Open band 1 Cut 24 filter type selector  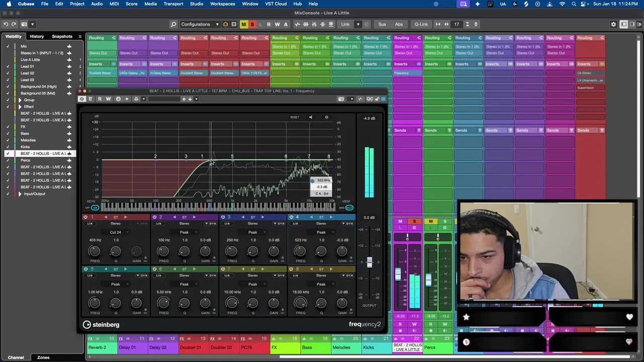[x=115, y=232]
